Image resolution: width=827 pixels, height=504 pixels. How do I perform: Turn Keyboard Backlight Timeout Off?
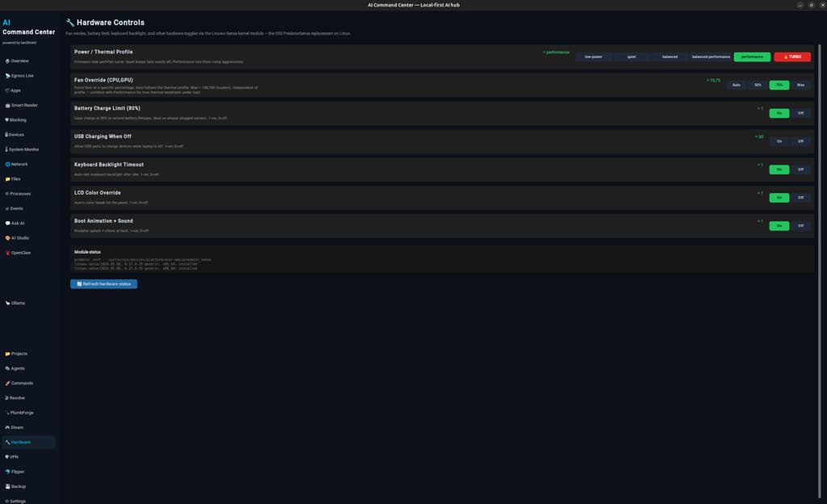pos(800,170)
